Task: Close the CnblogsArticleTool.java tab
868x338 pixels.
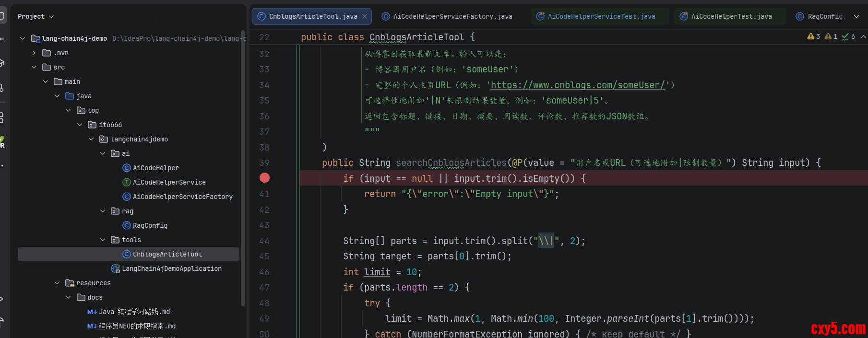Action: [x=365, y=16]
